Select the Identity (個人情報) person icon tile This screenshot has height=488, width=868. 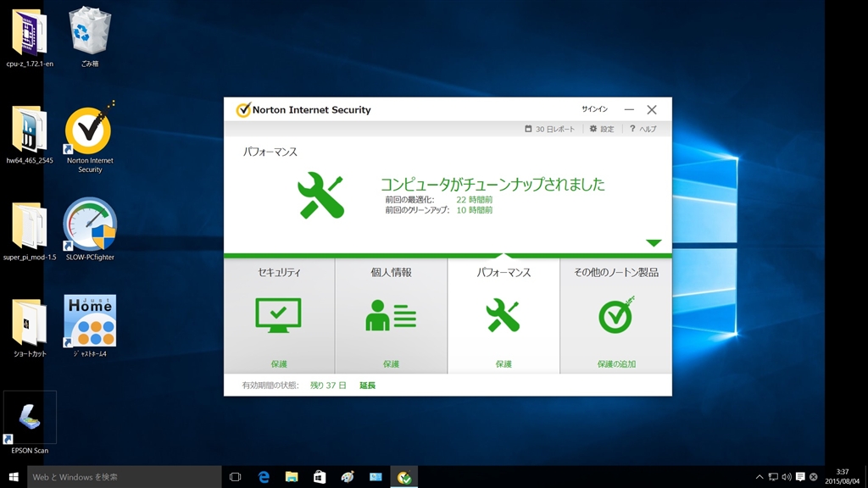tap(391, 315)
